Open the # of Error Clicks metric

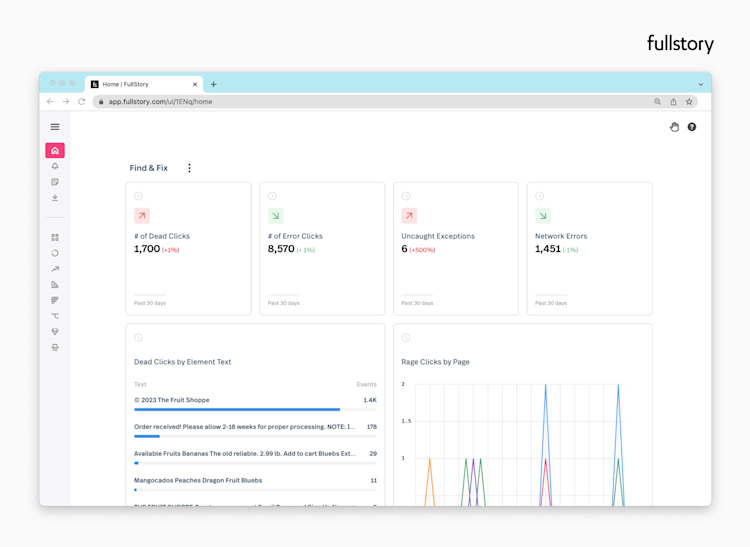click(295, 236)
